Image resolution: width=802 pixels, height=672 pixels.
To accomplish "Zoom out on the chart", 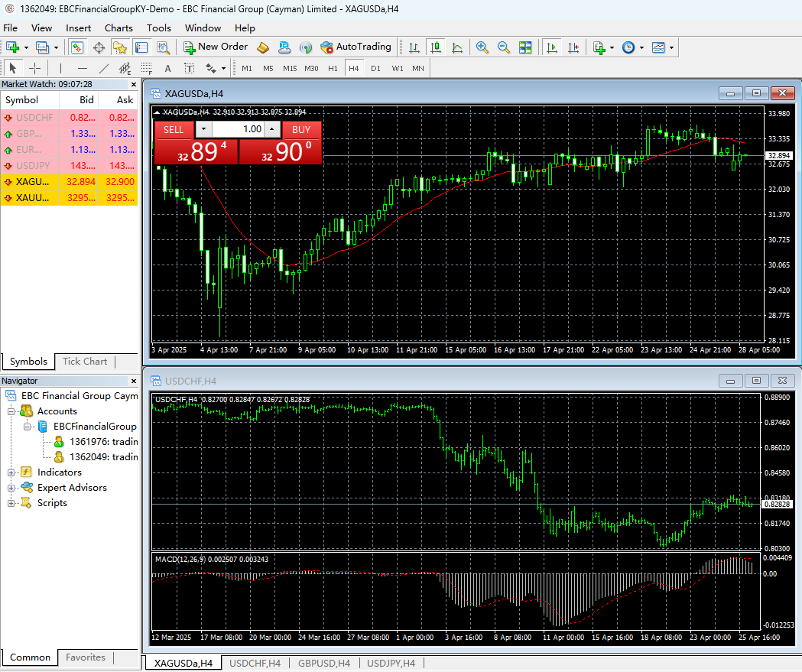I will [x=504, y=47].
